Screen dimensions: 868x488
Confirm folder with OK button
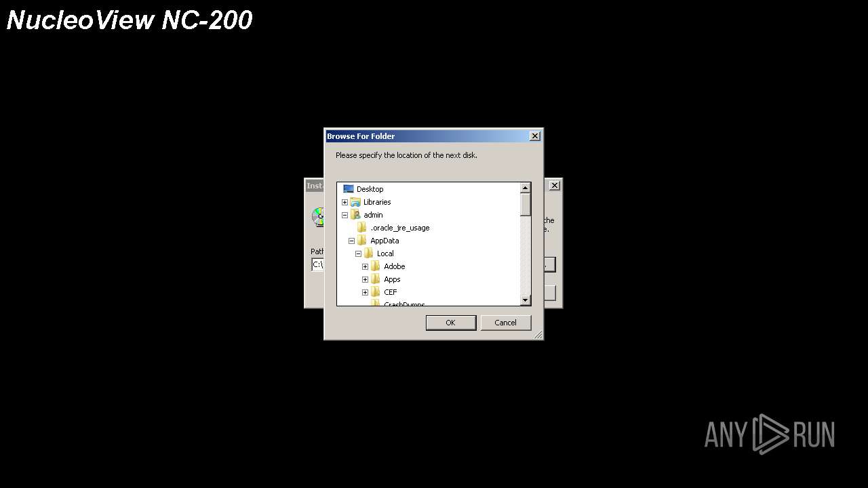(x=451, y=323)
